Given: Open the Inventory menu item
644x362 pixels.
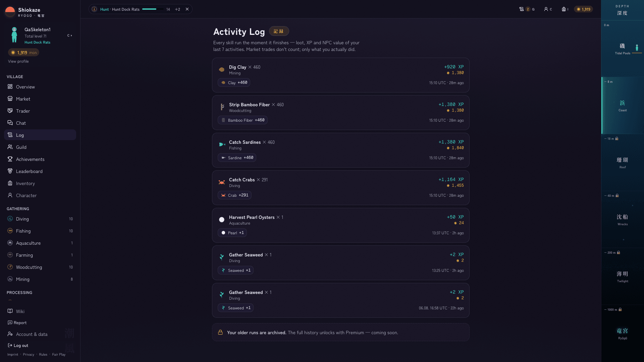Looking at the screenshot, I should click(40, 183).
